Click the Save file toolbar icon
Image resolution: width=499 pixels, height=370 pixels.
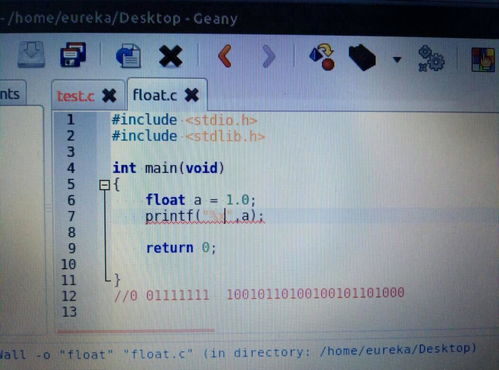click(x=31, y=55)
